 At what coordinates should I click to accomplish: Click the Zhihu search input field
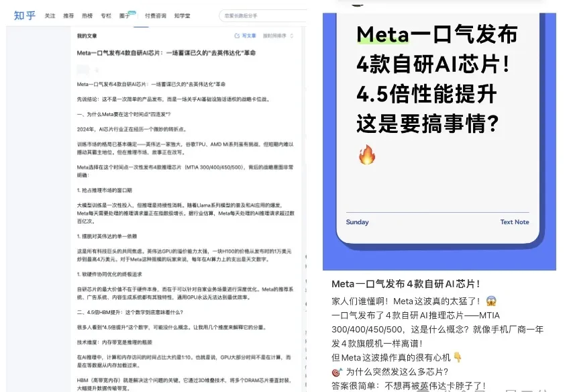pos(258,15)
